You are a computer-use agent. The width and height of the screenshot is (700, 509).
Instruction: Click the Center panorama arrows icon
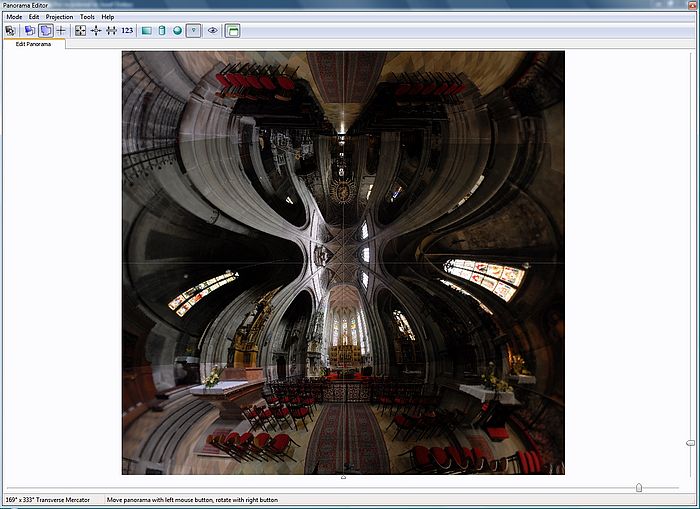point(96,31)
